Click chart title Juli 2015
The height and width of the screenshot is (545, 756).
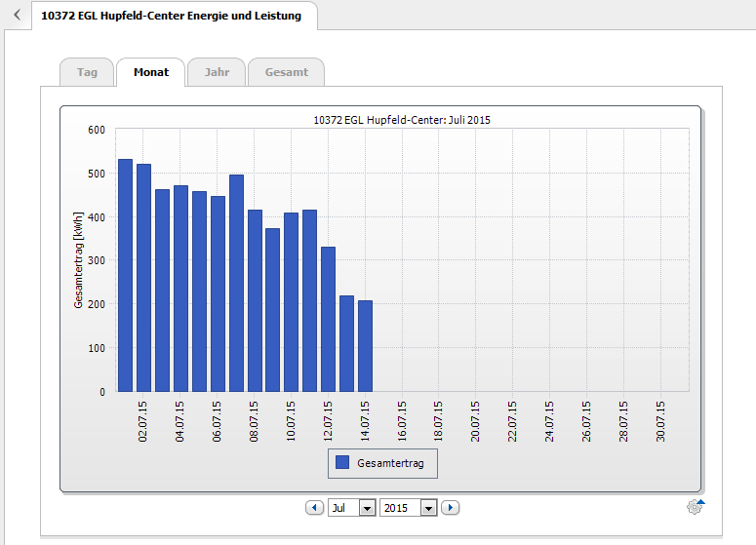[402, 120]
